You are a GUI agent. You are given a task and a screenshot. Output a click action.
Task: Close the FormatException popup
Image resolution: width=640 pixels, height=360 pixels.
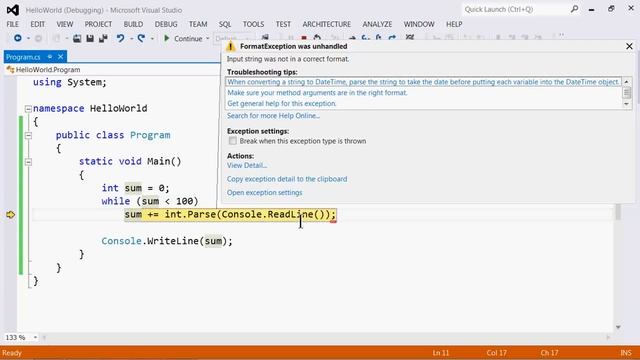(x=629, y=46)
